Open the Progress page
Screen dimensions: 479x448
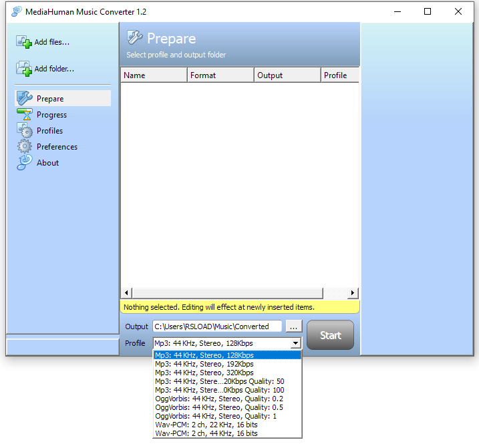pos(51,115)
